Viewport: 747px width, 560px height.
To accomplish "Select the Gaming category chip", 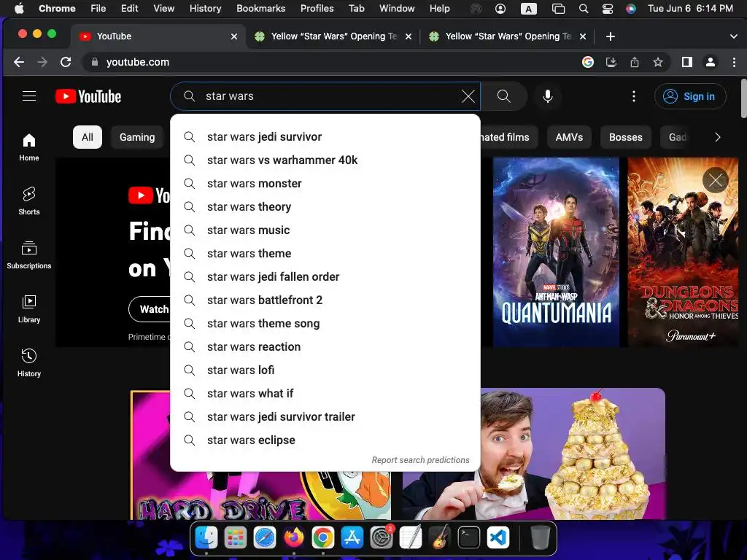I will click(137, 137).
